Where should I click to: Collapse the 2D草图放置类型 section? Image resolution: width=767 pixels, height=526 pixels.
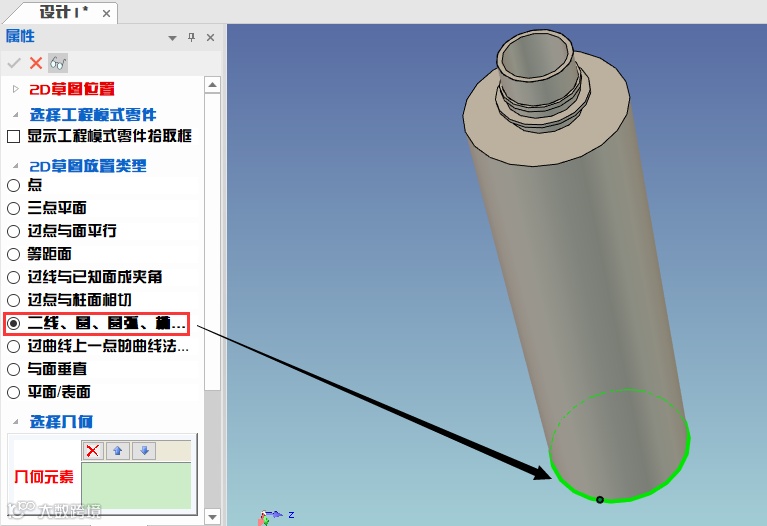pyautogui.click(x=16, y=166)
